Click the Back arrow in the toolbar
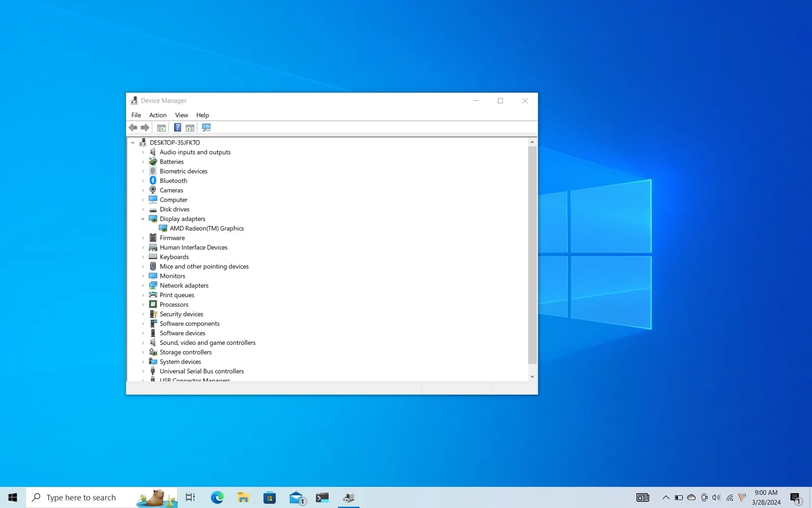 coord(133,128)
